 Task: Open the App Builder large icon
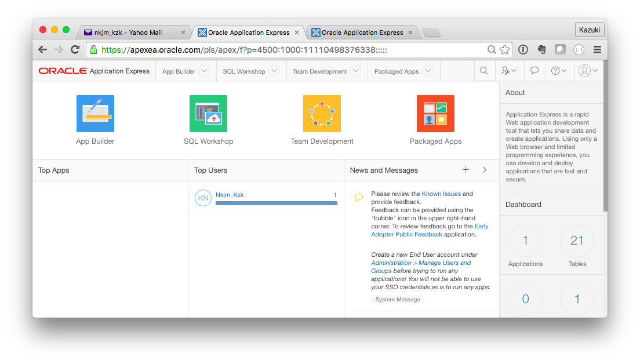[95, 114]
